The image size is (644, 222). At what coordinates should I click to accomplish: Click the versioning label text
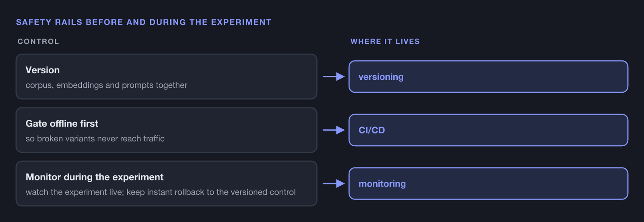point(381,77)
